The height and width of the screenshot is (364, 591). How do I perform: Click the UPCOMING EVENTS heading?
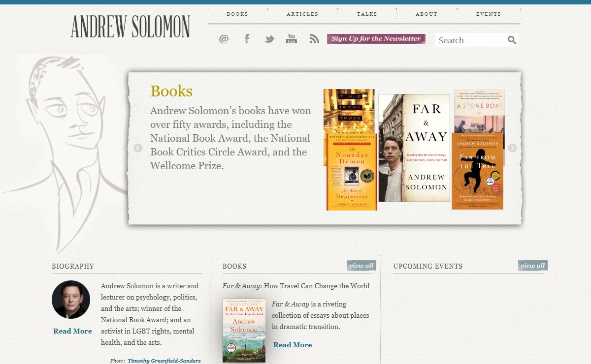coord(428,266)
